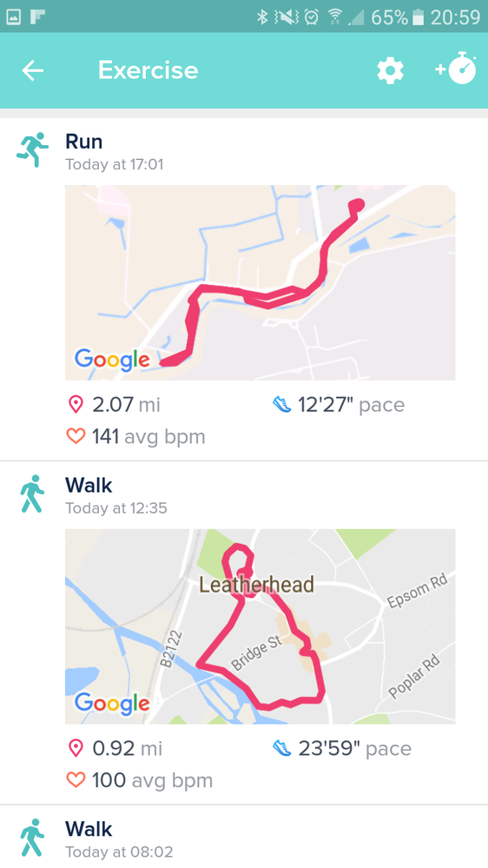Open the Walk entry from 12:35
Screen dimensions: 488x868
[x=244, y=633]
